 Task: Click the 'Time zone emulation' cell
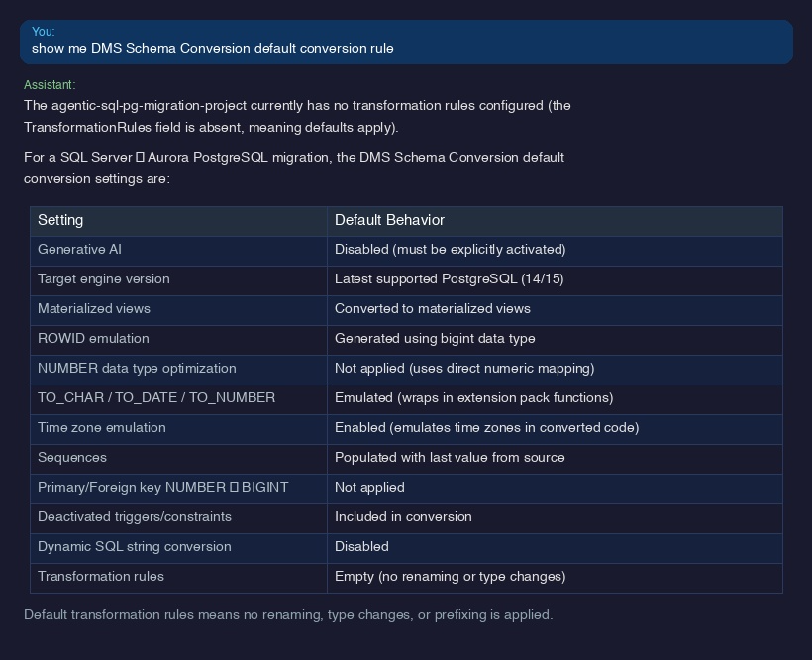178,429
